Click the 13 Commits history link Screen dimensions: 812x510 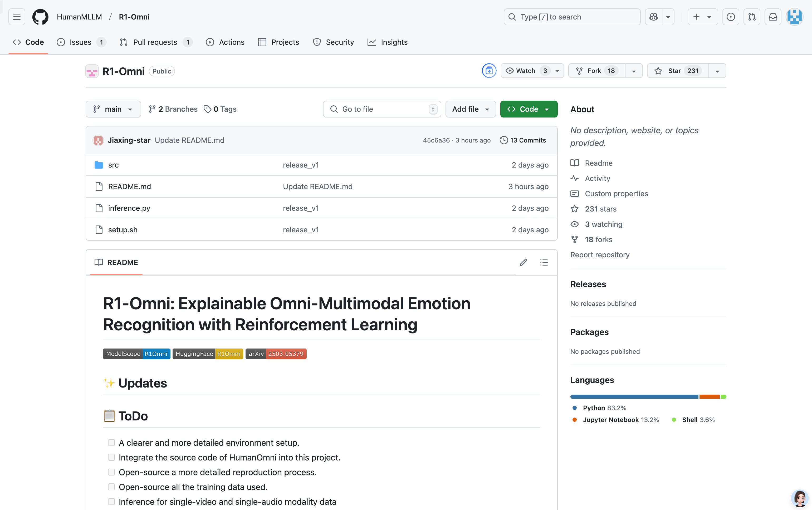coord(523,140)
